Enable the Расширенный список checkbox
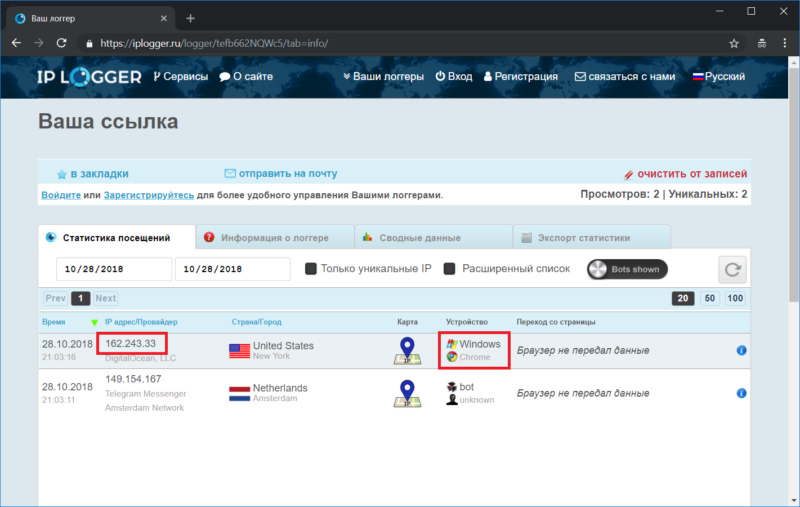 tap(450, 269)
